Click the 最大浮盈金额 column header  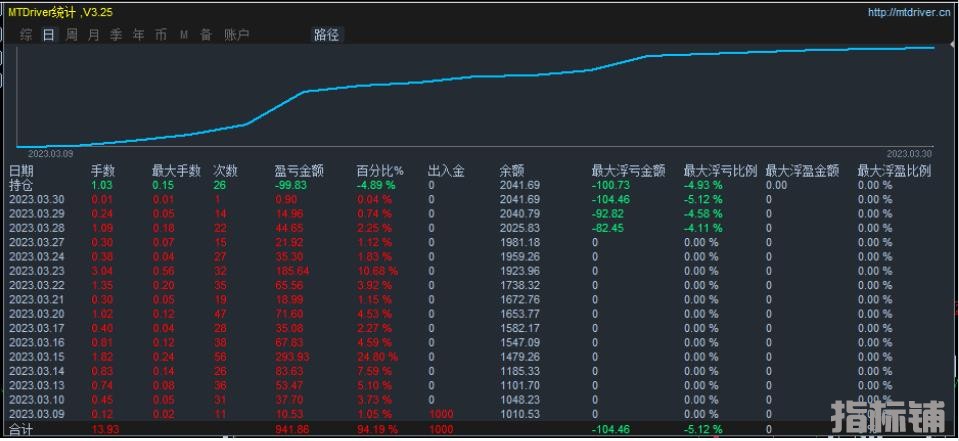click(x=802, y=171)
